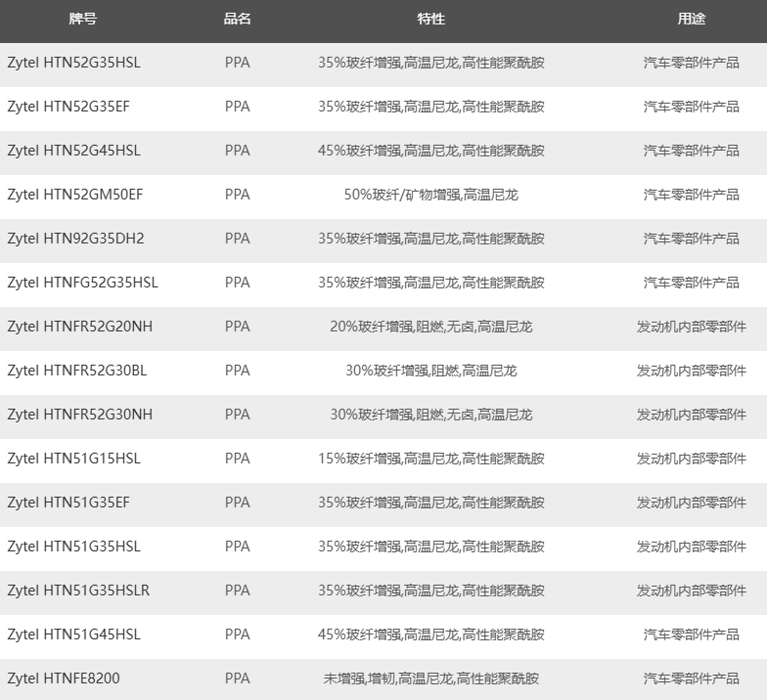Screen dimensions: 767x700
Task: Open Zytel HTN52G45HSL product entry
Action: (x=73, y=151)
